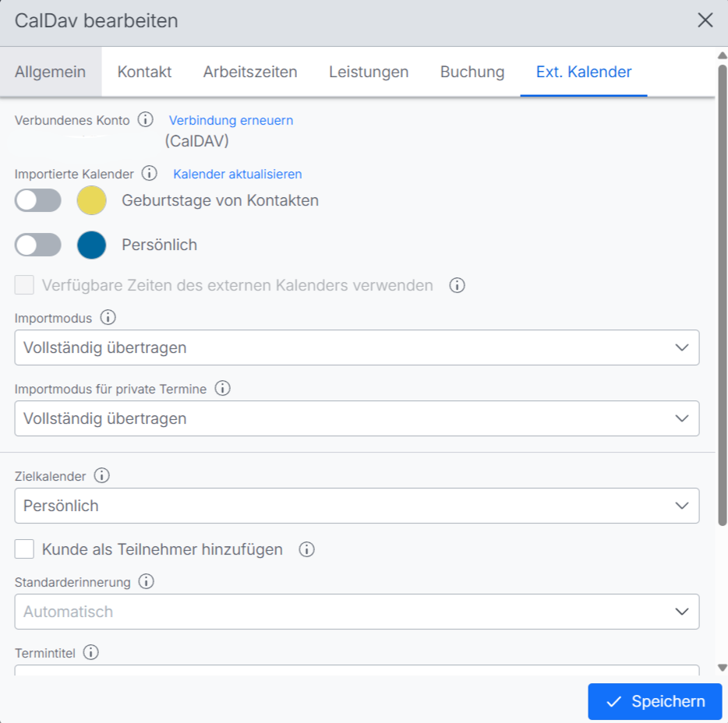Click the vertical scrollbar thumb
The width and height of the screenshot is (728, 723).
point(722,294)
